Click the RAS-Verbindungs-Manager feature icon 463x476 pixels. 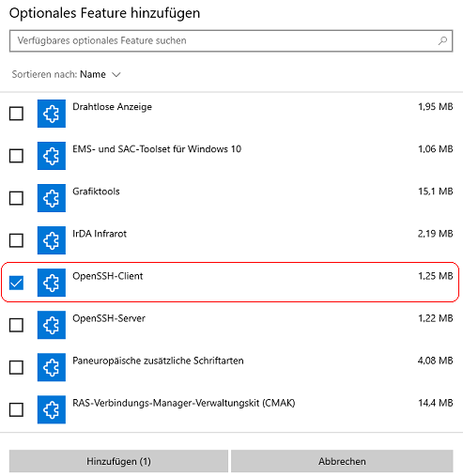pyautogui.click(x=52, y=409)
